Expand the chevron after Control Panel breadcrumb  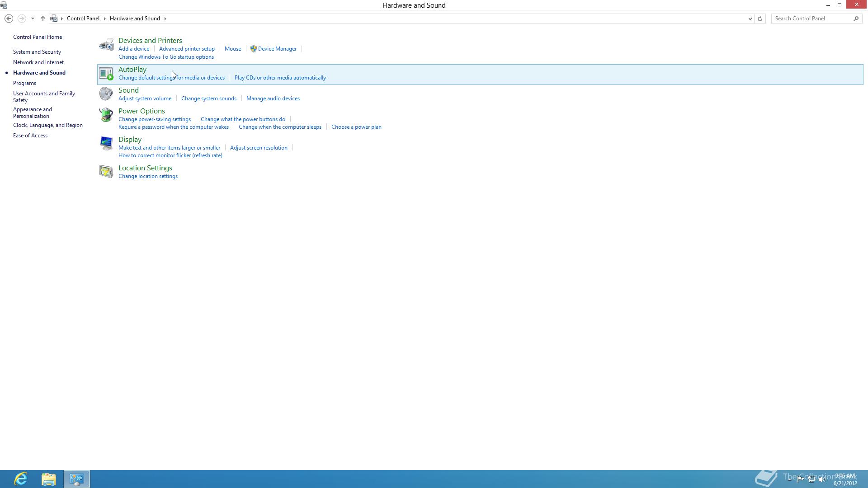point(104,19)
